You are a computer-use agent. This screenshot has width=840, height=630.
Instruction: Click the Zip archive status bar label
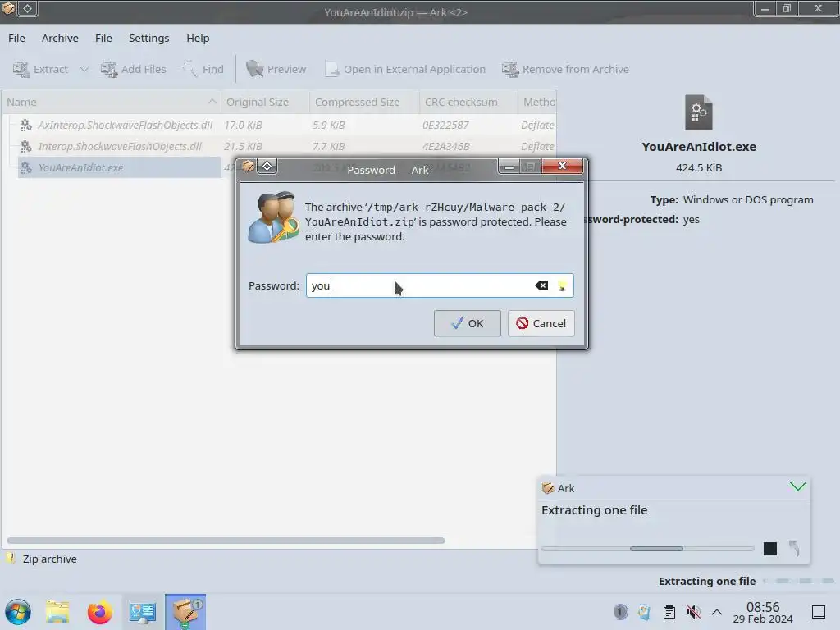pos(50,559)
